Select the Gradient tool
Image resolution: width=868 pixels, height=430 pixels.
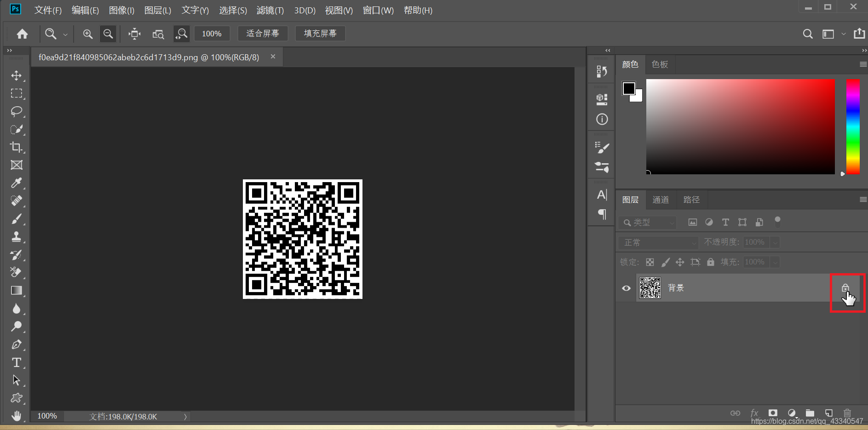[x=17, y=290]
